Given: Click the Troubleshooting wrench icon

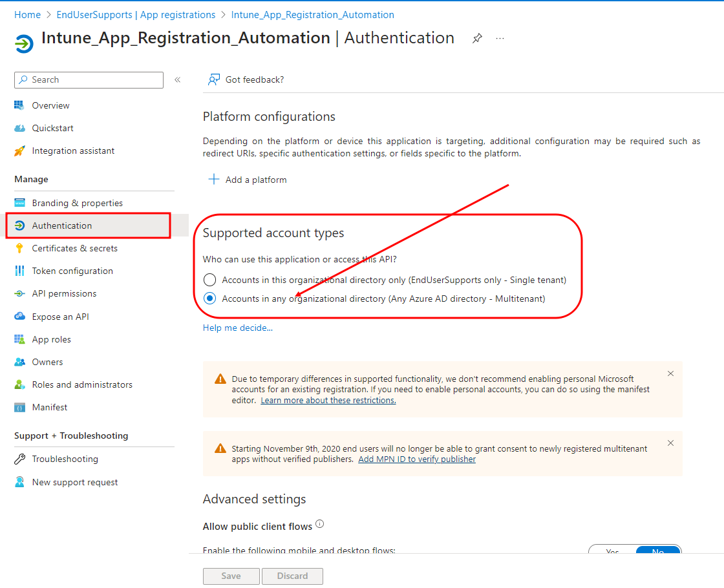Looking at the screenshot, I should [x=19, y=459].
